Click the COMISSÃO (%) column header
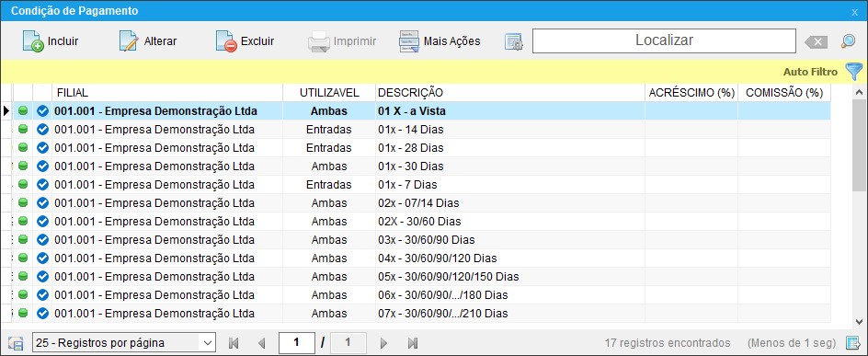The width and height of the screenshot is (868, 356). (x=784, y=93)
